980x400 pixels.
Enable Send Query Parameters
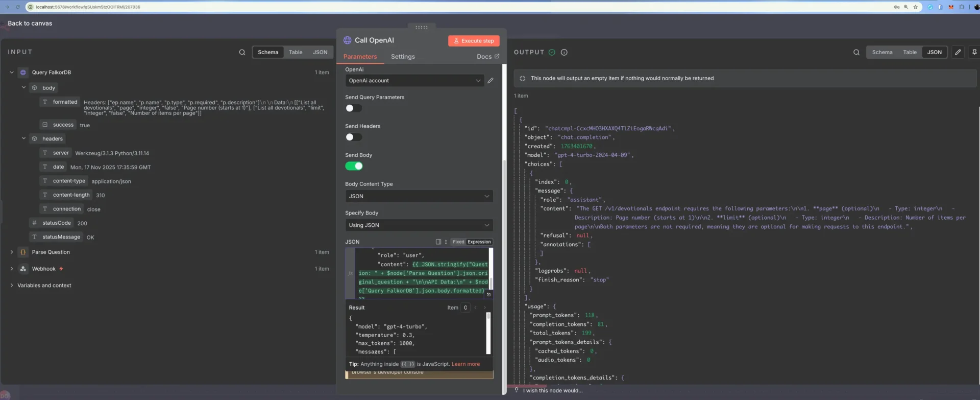354,108
